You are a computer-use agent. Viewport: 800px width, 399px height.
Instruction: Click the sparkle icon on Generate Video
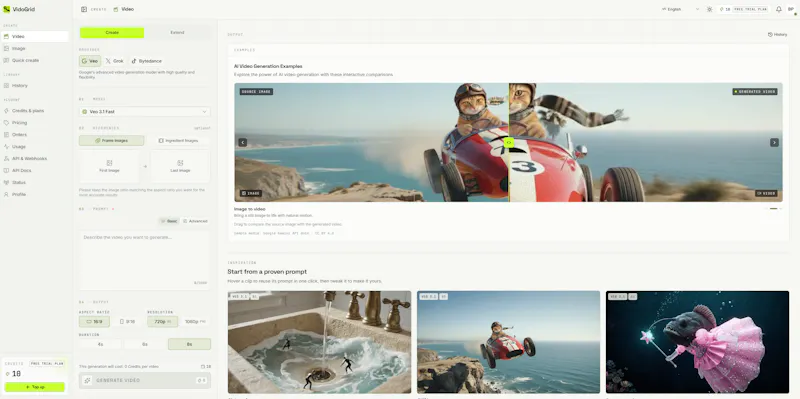(x=88, y=381)
